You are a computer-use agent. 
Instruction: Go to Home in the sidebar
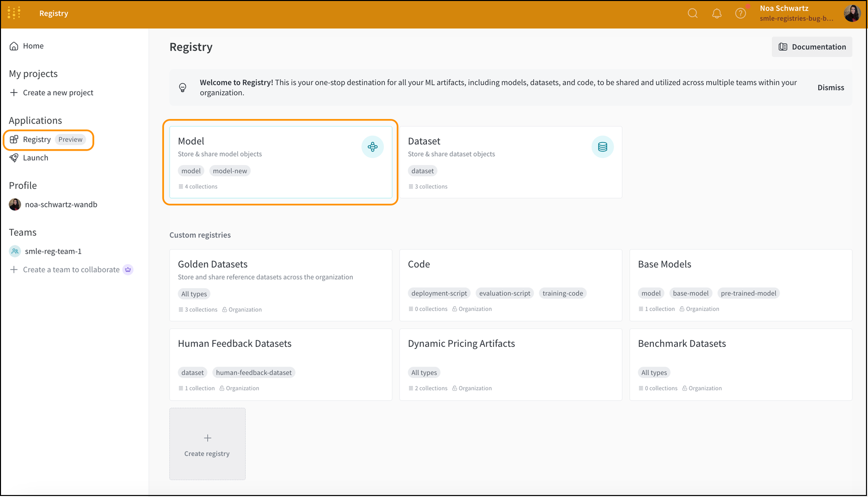click(x=33, y=46)
